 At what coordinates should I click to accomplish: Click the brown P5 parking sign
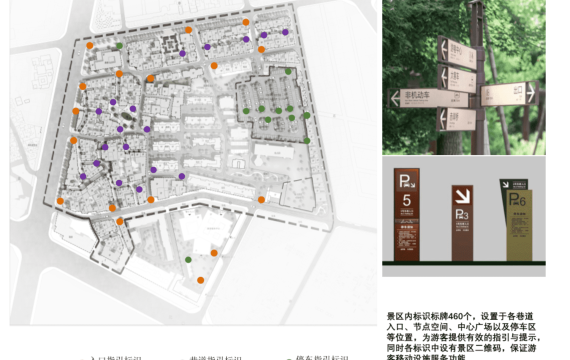pyautogui.click(x=407, y=215)
